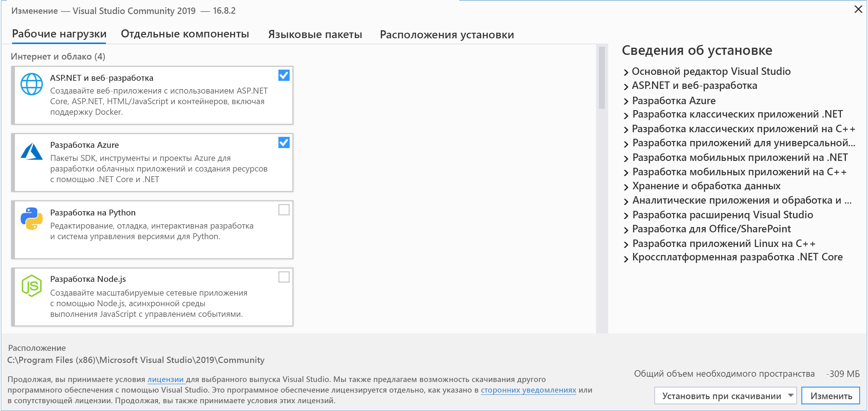Select the ASP.NET и веб-разработка card title
Viewport: 868px width, 411px height.
(x=102, y=78)
